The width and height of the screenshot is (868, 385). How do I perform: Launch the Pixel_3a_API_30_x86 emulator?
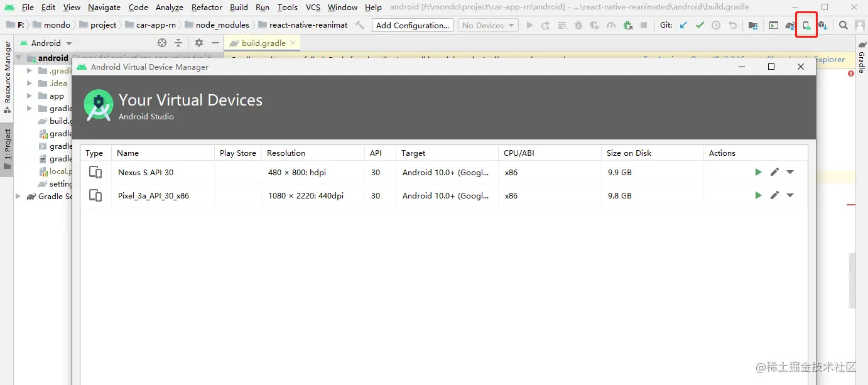click(x=758, y=195)
